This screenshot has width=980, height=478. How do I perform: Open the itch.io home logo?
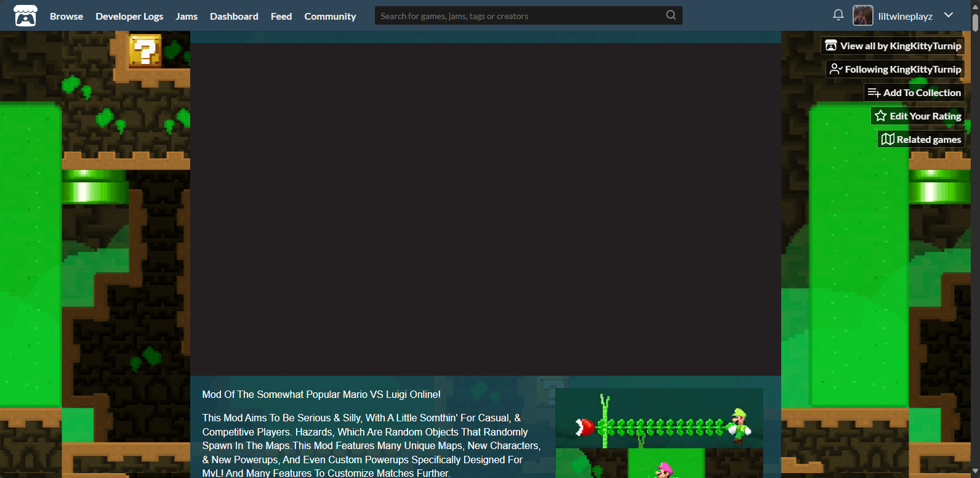click(25, 15)
